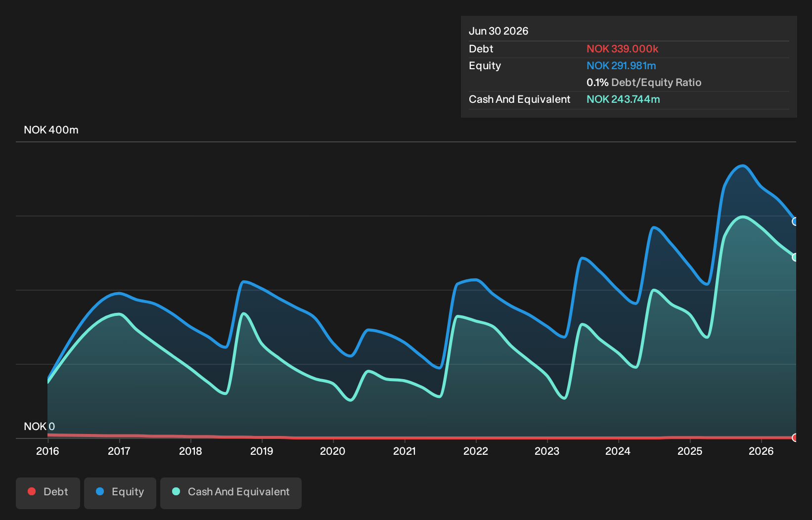This screenshot has height=520, width=812.
Task: Click the 2024 x-axis label
Action: click(x=618, y=451)
